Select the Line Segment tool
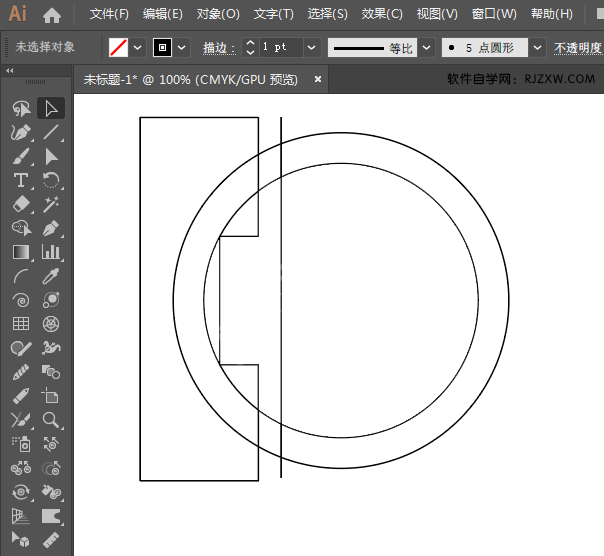Image resolution: width=604 pixels, height=556 pixels. (x=51, y=132)
